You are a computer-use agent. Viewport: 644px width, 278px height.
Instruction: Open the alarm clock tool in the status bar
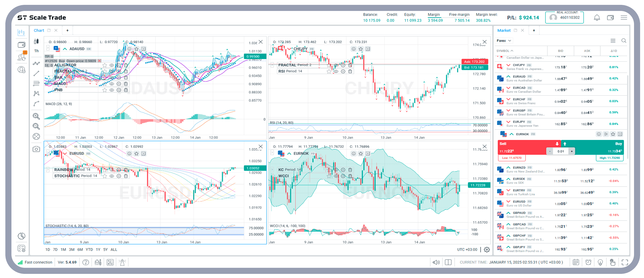tap(588, 262)
